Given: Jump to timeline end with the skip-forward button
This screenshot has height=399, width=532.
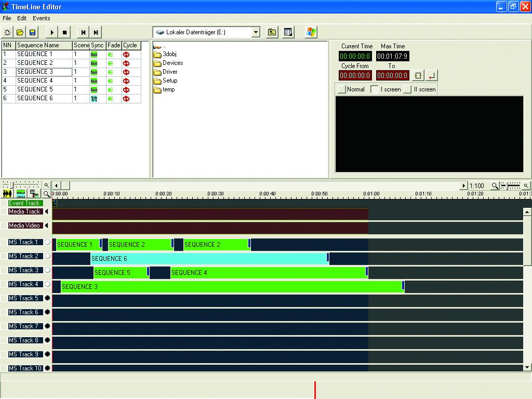Looking at the screenshot, I should click(96, 33).
